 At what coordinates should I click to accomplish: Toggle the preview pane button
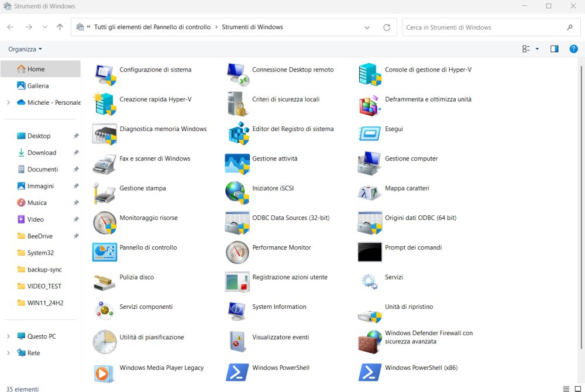[555, 49]
